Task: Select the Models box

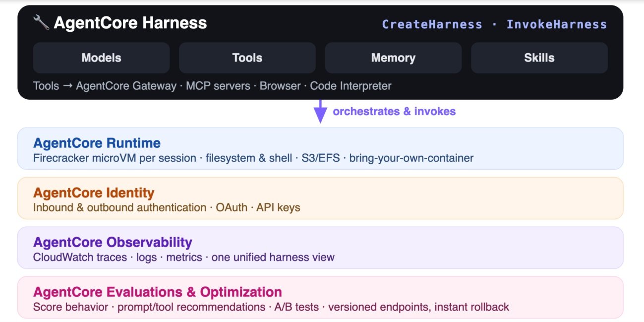Action: pos(101,58)
